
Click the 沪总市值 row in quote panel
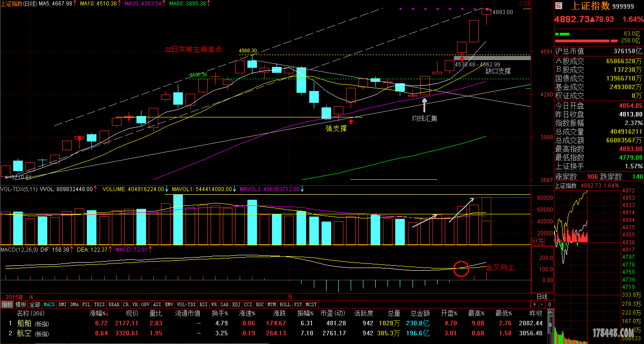point(599,51)
